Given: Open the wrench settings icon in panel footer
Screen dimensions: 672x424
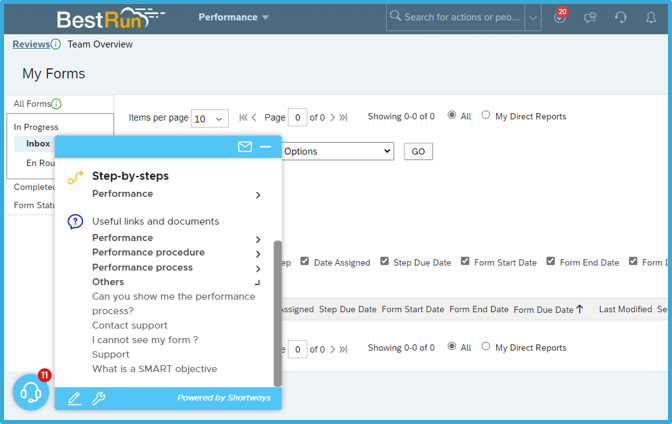Looking at the screenshot, I should point(99,398).
